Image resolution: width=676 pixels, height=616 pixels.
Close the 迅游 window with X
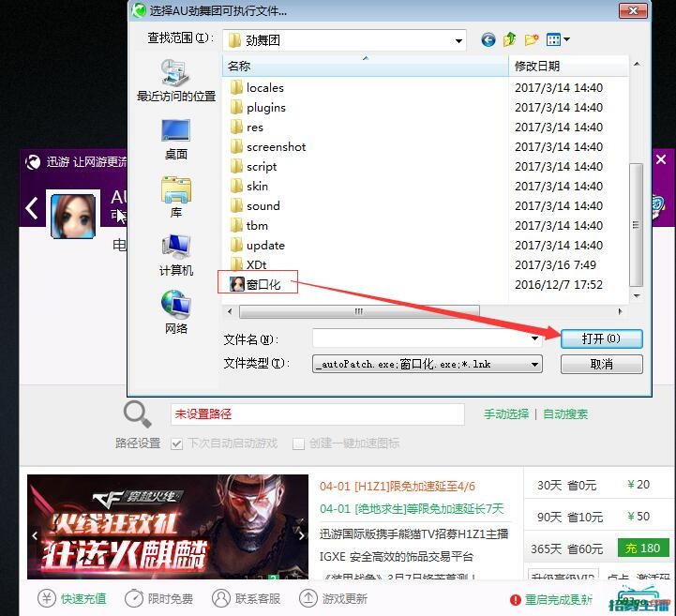660,160
